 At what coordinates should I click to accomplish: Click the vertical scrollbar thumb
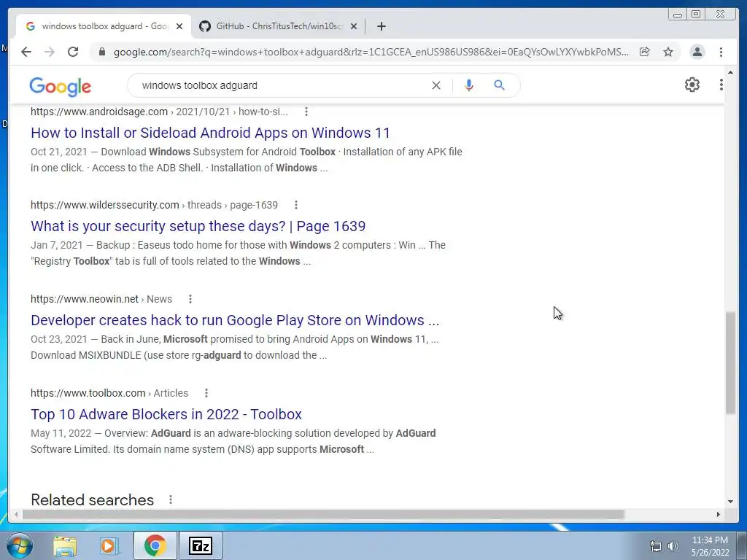tap(730, 363)
